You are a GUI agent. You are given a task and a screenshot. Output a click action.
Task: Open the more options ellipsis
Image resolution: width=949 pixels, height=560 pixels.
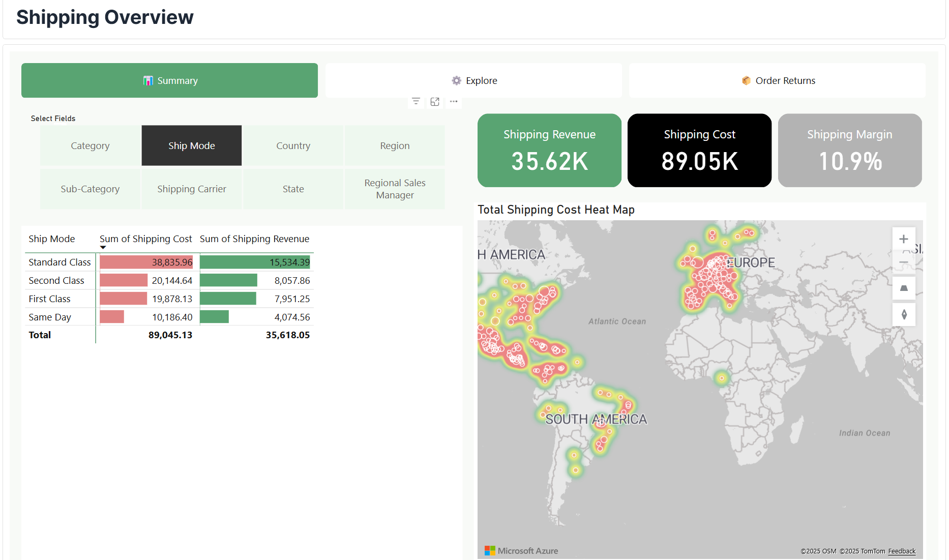(454, 101)
